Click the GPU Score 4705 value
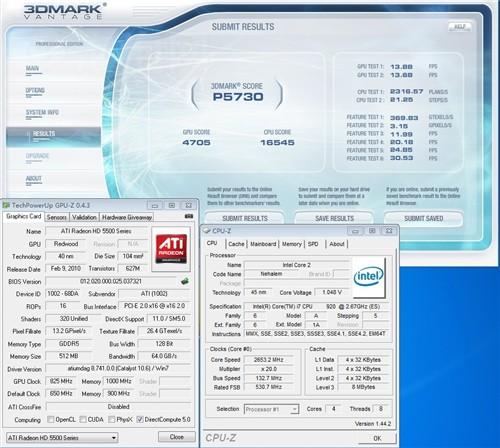 (x=196, y=143)
